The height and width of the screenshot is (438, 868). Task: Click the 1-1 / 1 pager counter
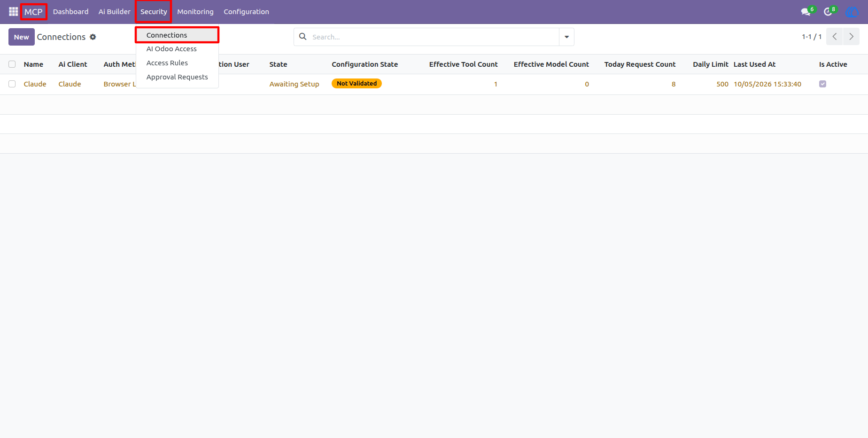812,37
